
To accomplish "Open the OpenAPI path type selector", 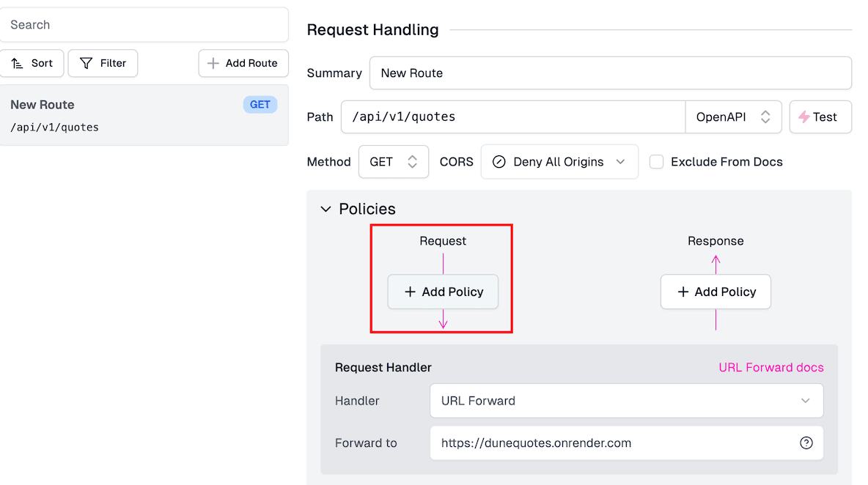I will [x=733, y=117].
